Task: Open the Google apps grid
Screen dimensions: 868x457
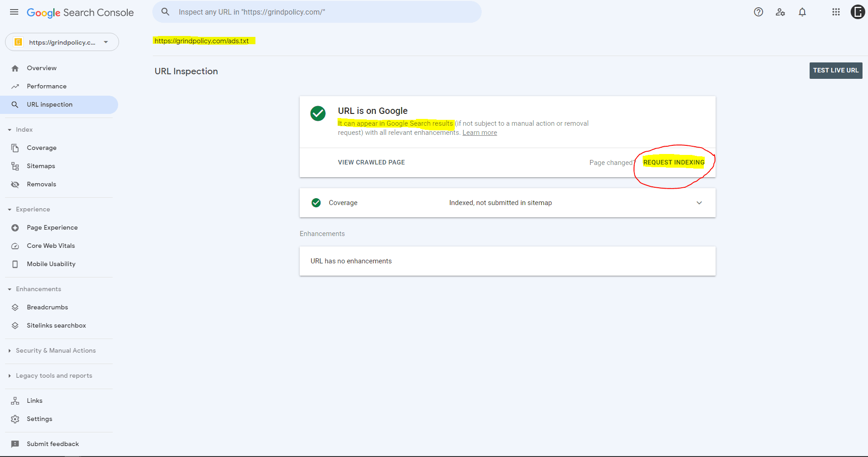Action: [x=836, y=12]
